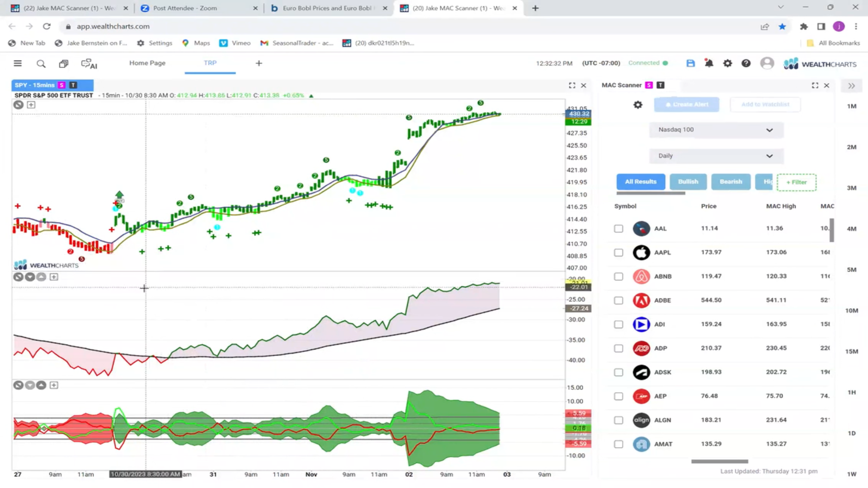Switch to Euro Bobl Prices browser tab
The height and width of the screenshot is (488, 868).
pos(329,8)
